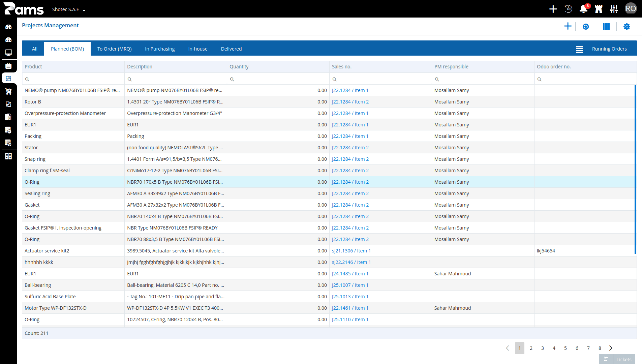Screen dimensions: 642x364
Task: Open the blue settings gear icon
Action: (627, 27)
